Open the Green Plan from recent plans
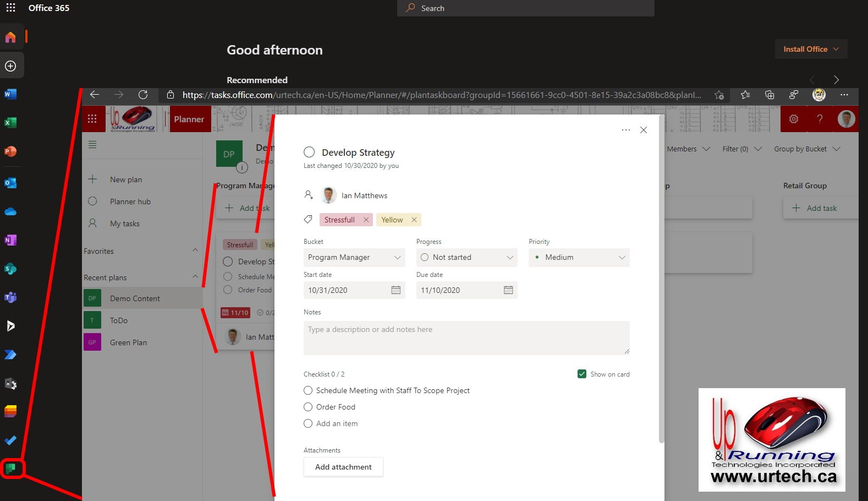The width and height of the screenshot is (868, 501). coord(128,342)
